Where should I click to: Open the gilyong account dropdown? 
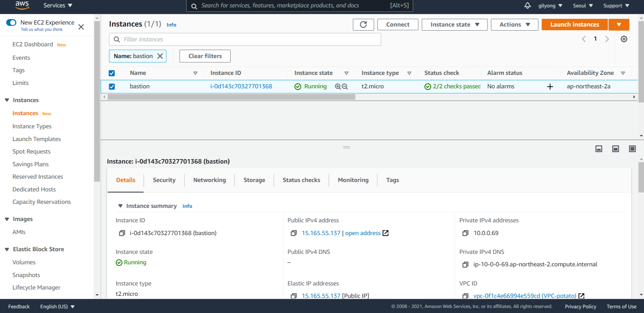coord(550,6)
